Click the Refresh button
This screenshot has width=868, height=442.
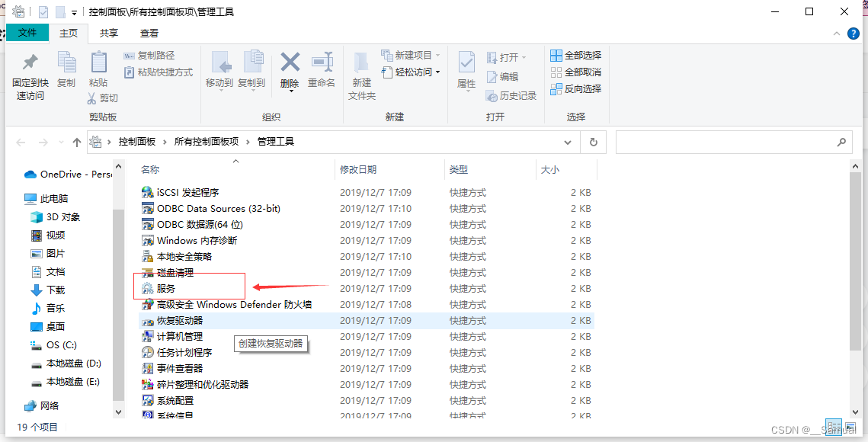click(594, 143)
